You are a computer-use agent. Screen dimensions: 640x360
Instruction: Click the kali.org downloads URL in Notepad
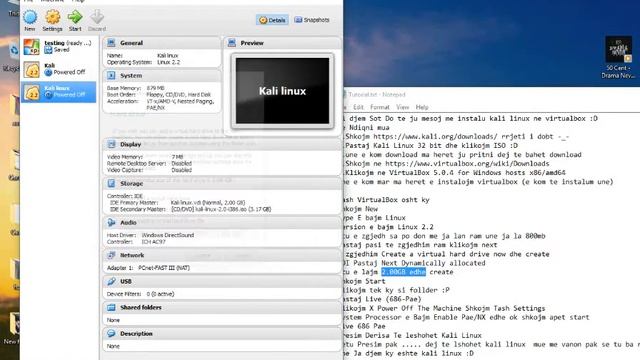coord(435,137)
